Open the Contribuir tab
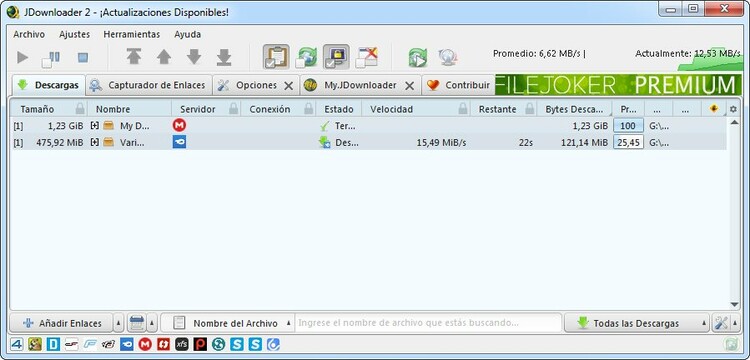Screen dimensions: 750x360 459,85
